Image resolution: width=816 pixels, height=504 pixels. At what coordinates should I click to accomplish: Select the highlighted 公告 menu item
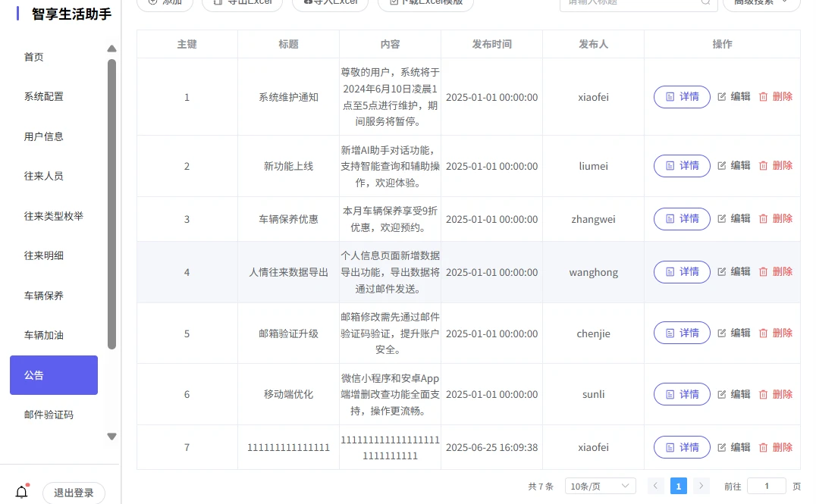click(x=54, y=375)
